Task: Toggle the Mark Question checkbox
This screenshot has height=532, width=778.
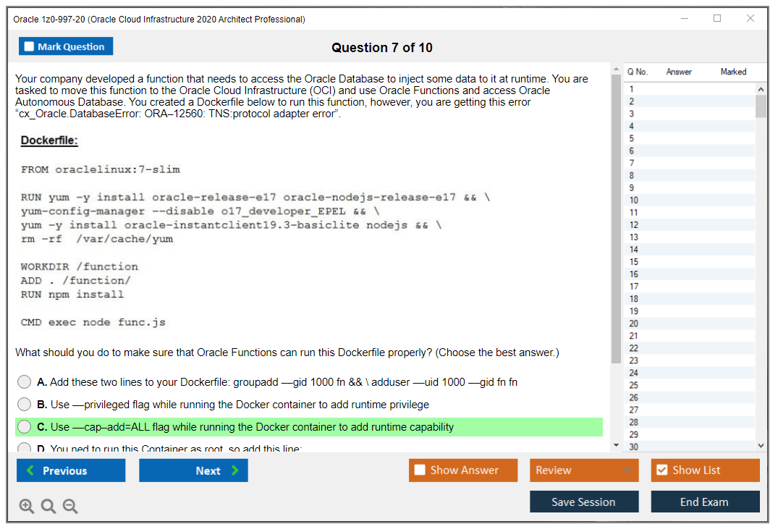Action: 29,46
